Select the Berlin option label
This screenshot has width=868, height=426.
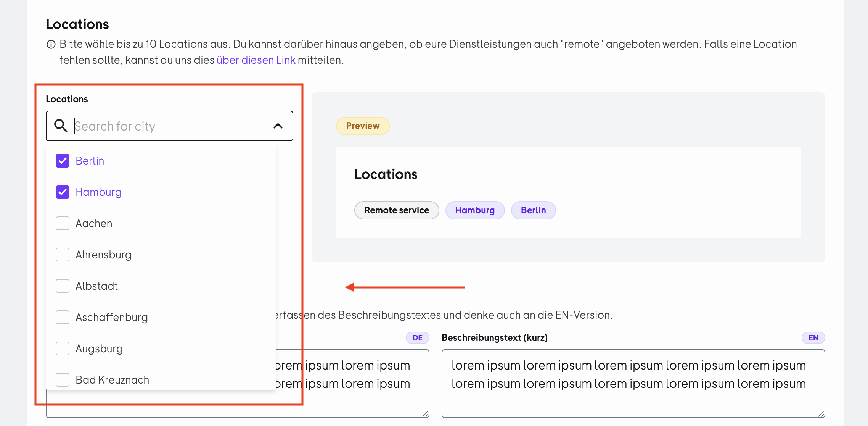(90, 161)
